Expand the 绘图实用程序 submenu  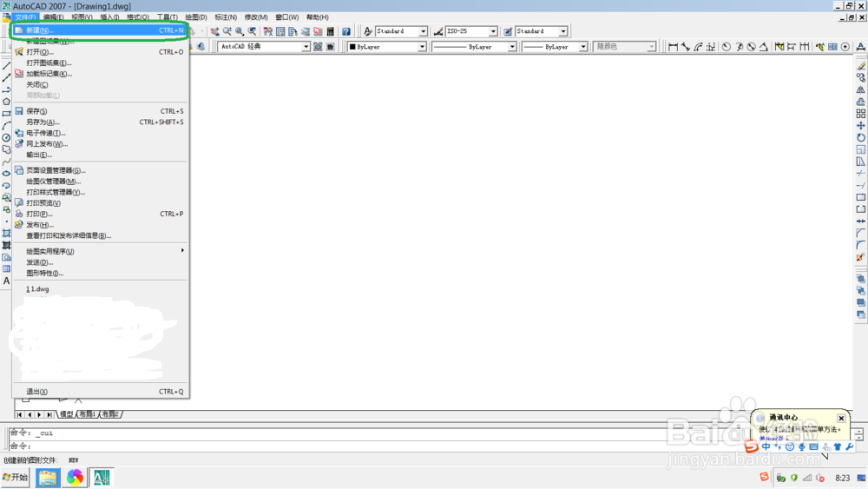100,251
